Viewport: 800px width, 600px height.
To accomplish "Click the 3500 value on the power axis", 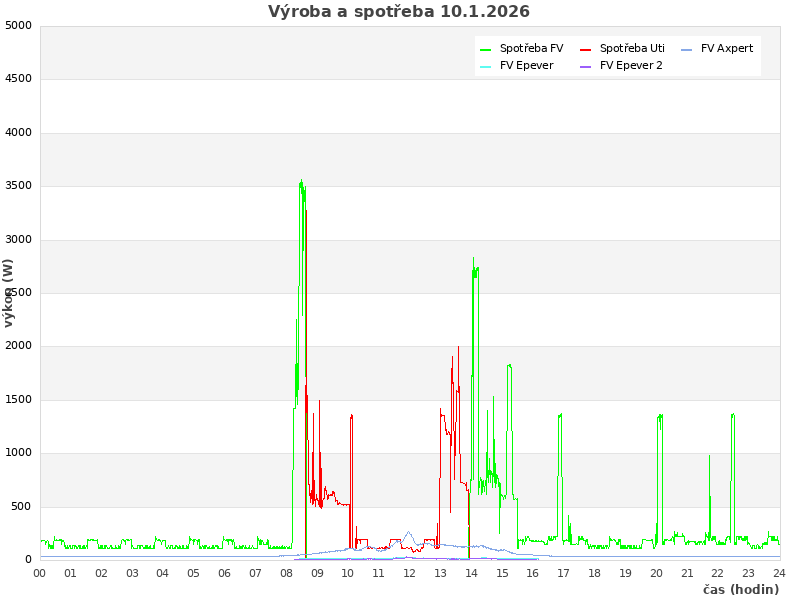I will (18, 186).
